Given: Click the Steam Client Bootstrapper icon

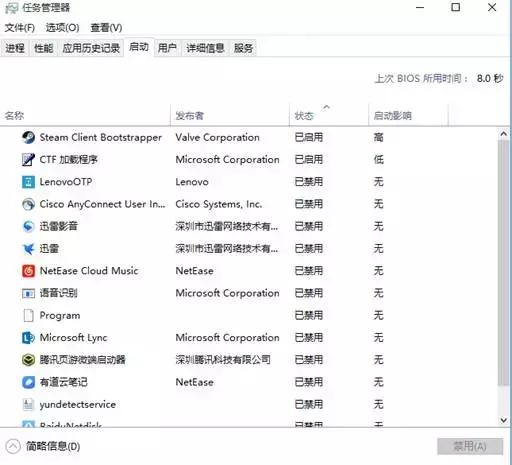Looking at the screenshot, I should [28, 137].
